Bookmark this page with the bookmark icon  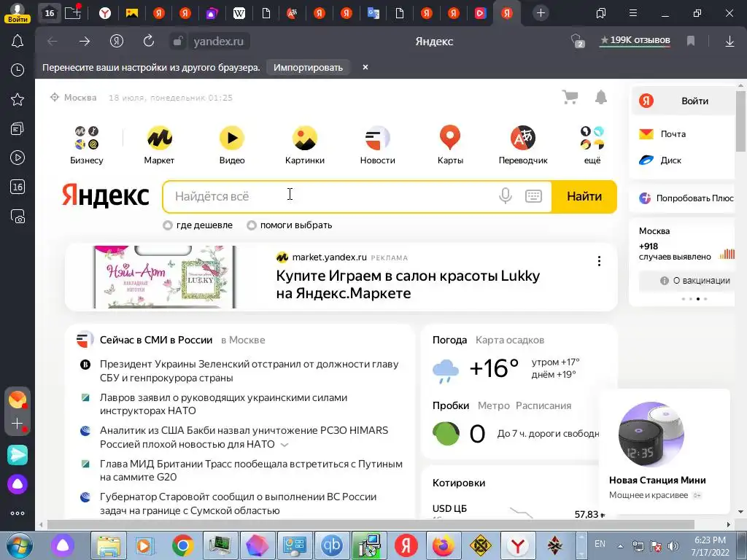pos(691,42)
